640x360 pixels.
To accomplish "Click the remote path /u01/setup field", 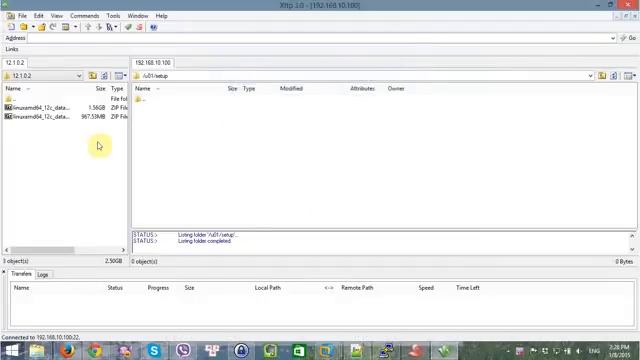I will pyautogui.click(x=359, y=76).
